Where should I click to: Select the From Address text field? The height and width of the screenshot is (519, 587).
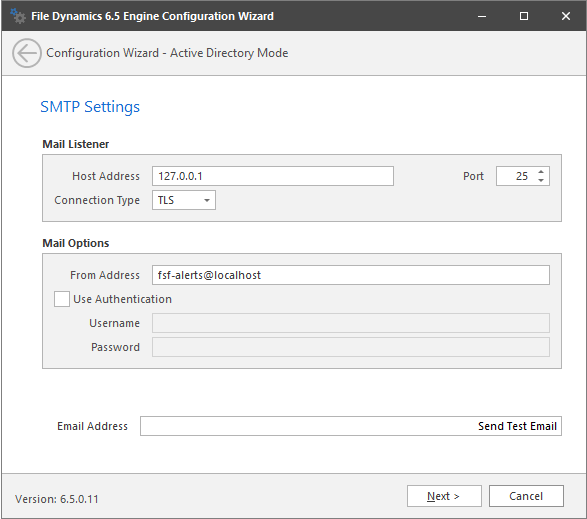(351, 275)
